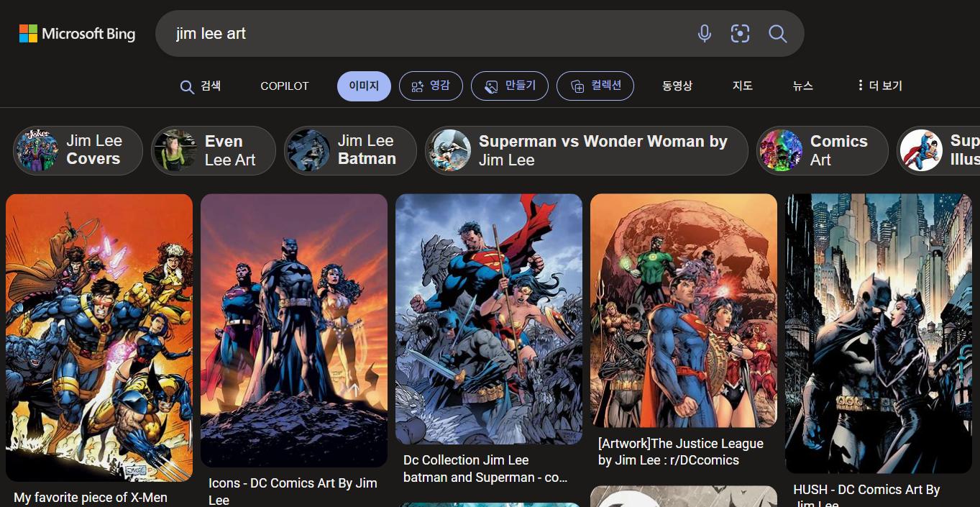The image size is (980, 507).
Task: Open the 영감 inspiration tab
Action: (x=431, y=86)
